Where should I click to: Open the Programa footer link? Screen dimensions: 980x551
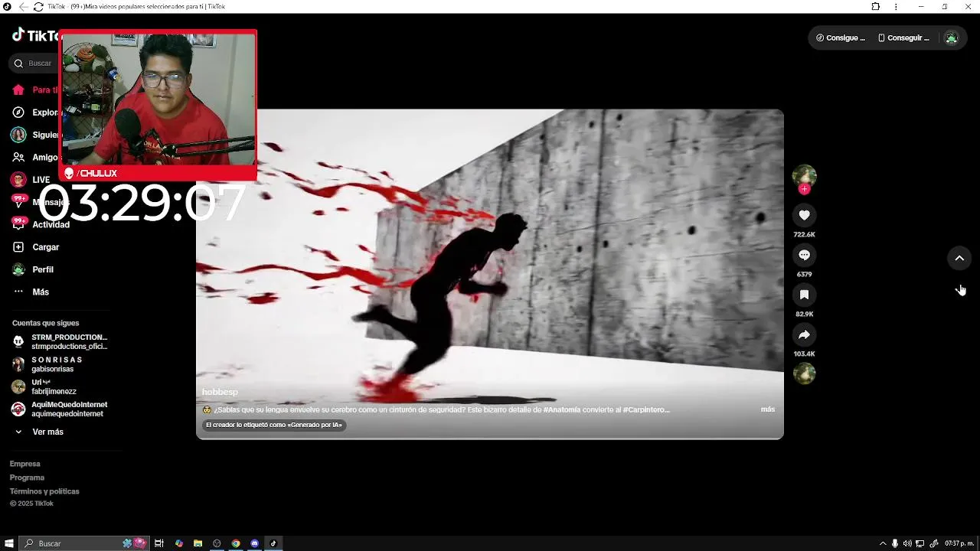pos(27,478)
